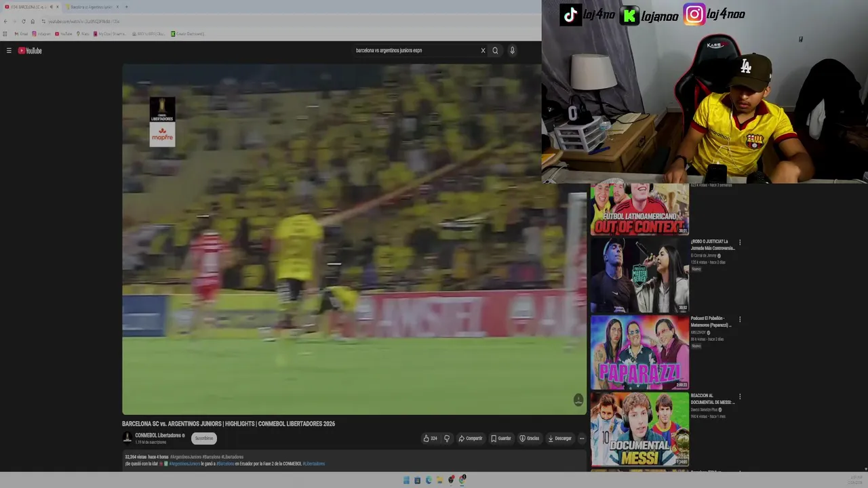Open the 'Out of Context' fútbol video thumbnail
This screenshot has height=488, width=868.
click(639, 209)
